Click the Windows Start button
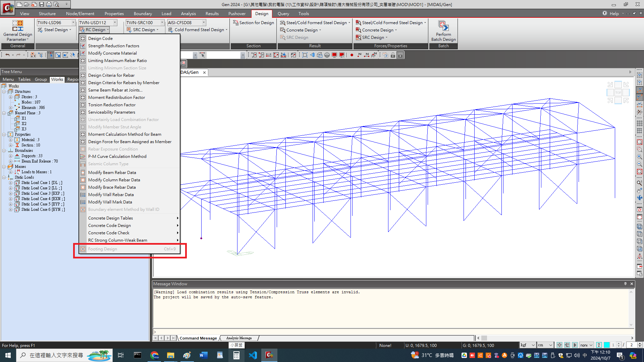Image resolution: width=644 pixels, height=362 pixels. (x=8, y=355)
